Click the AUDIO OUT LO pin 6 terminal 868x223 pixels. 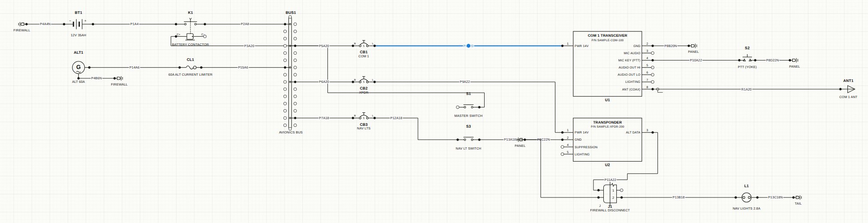(653, 74)
